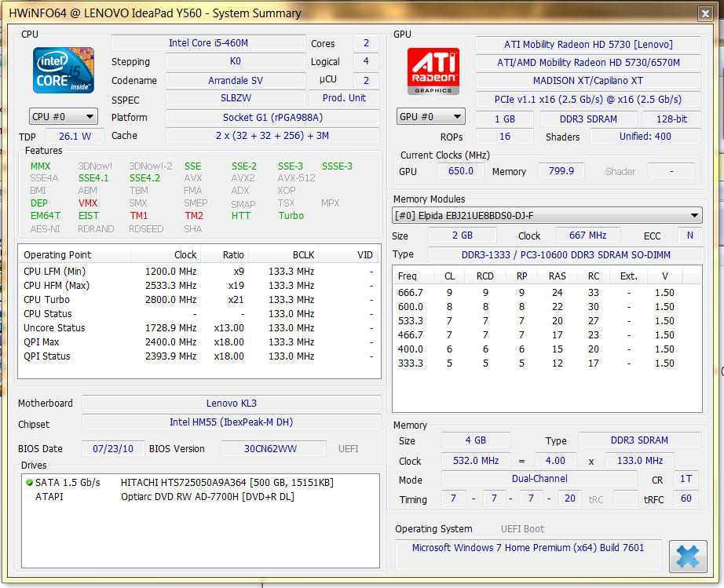Click the BIOS date 07/23/10 value
This screenshot has width=724, height=588.
coord(113,448)
